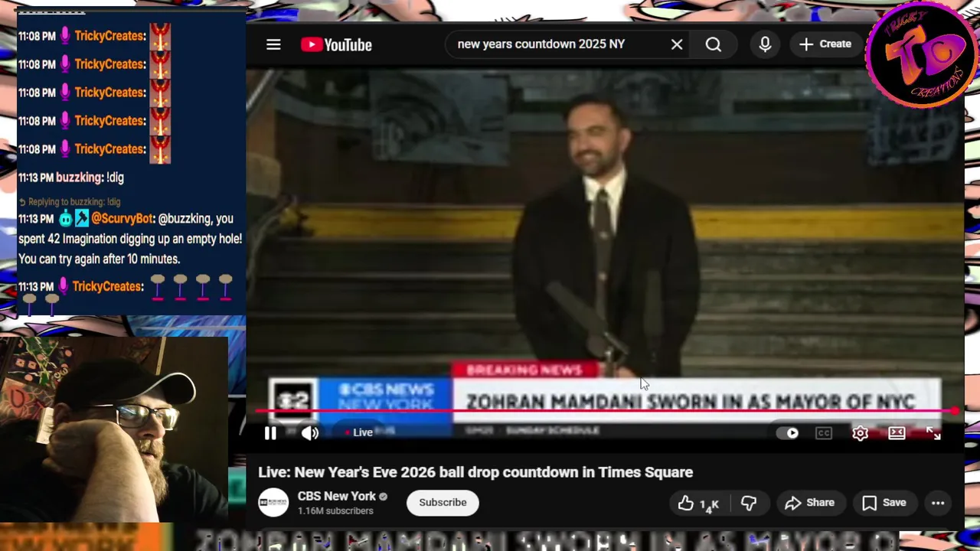This screenshot has width=980, height=551.
Task: Click the video title text
Action: pos(475,472)
